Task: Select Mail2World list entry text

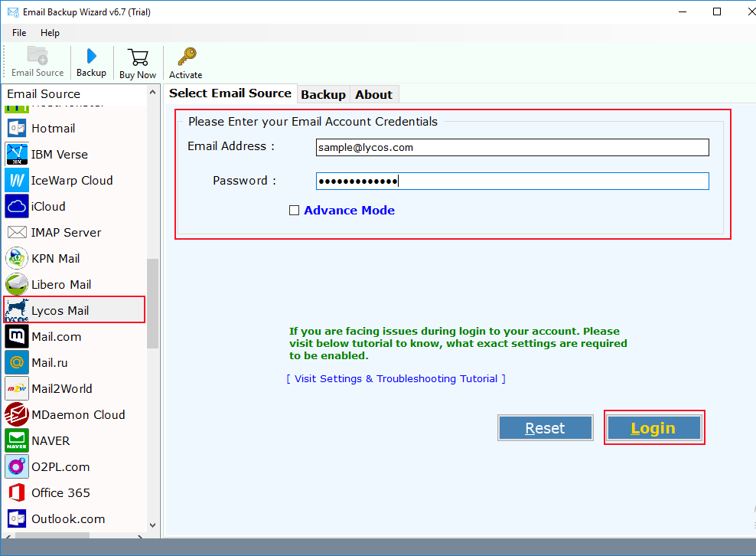Action: pos(62,389)
